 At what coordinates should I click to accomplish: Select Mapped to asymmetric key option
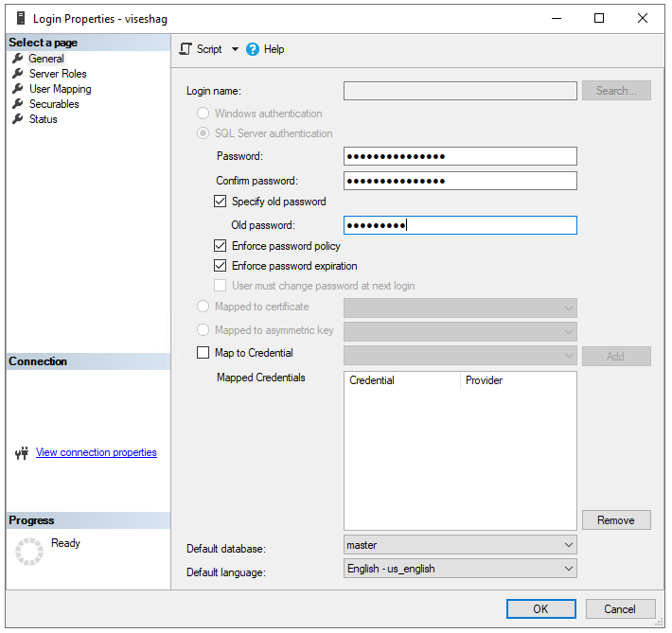tap(203, 330)
